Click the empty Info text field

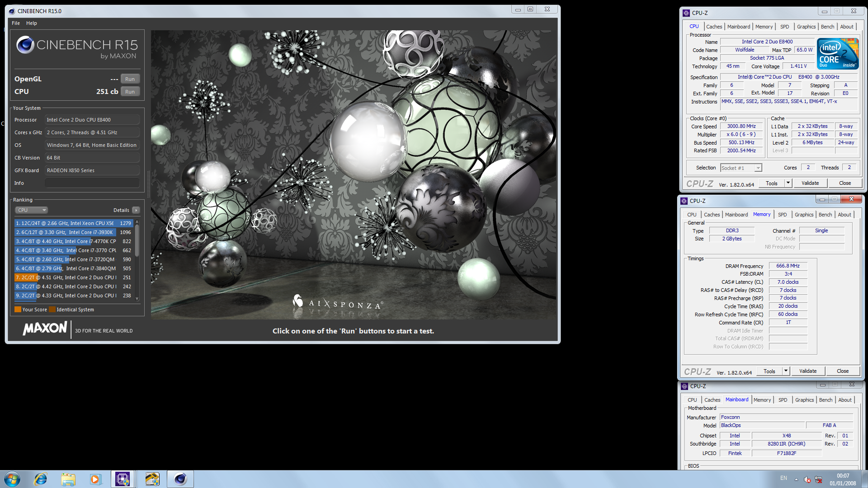click(x=92, y=183)
